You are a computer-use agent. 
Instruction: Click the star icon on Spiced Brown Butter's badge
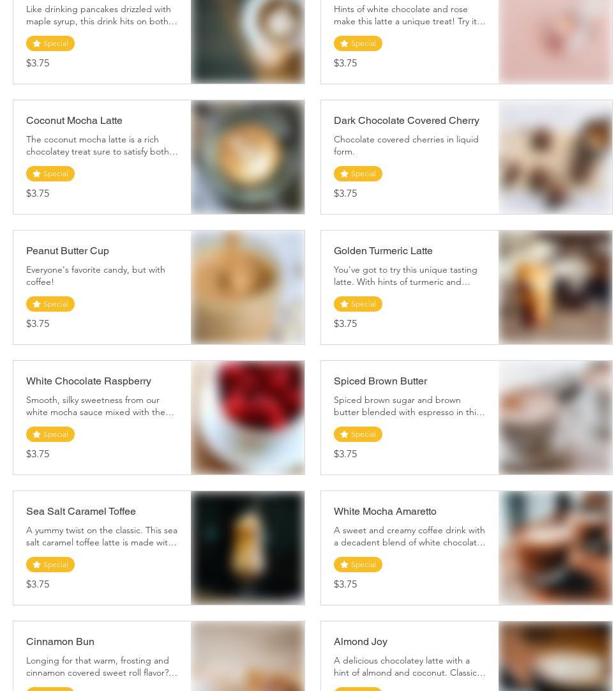tap(344, 434)
